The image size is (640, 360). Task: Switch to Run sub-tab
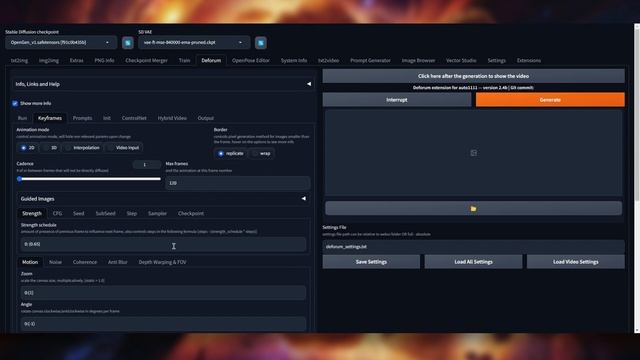coord(22,118)
